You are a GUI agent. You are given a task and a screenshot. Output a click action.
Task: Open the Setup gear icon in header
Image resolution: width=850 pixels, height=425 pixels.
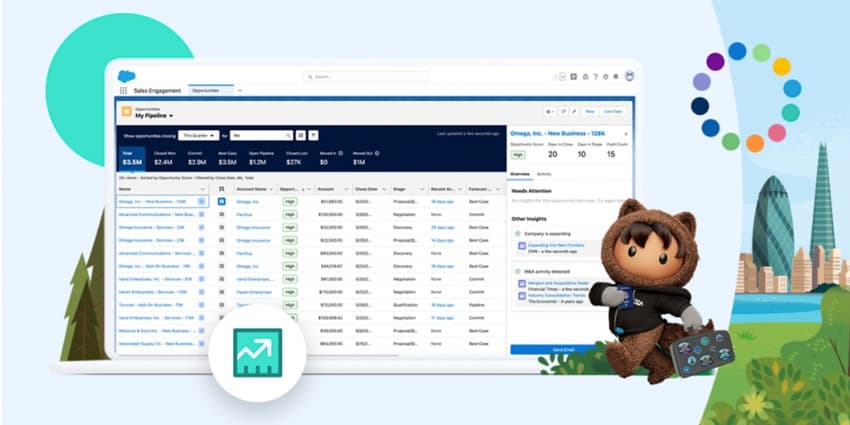[606, 76]
